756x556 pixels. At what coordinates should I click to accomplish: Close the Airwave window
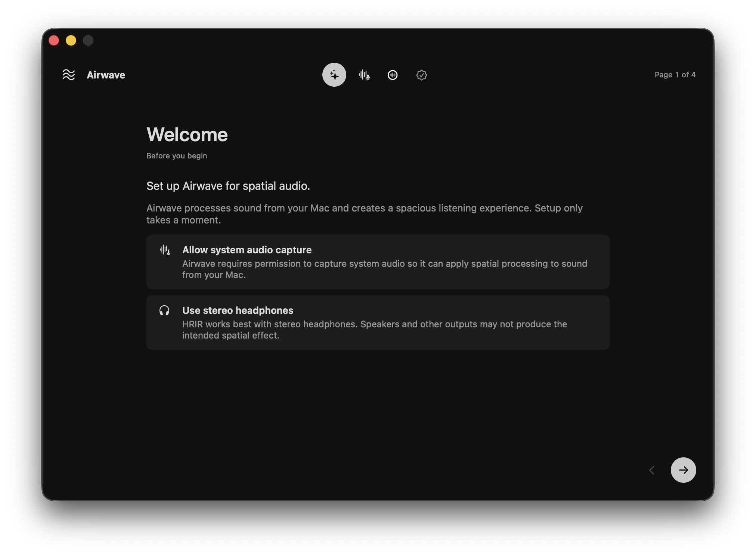[x=54, y=40]
